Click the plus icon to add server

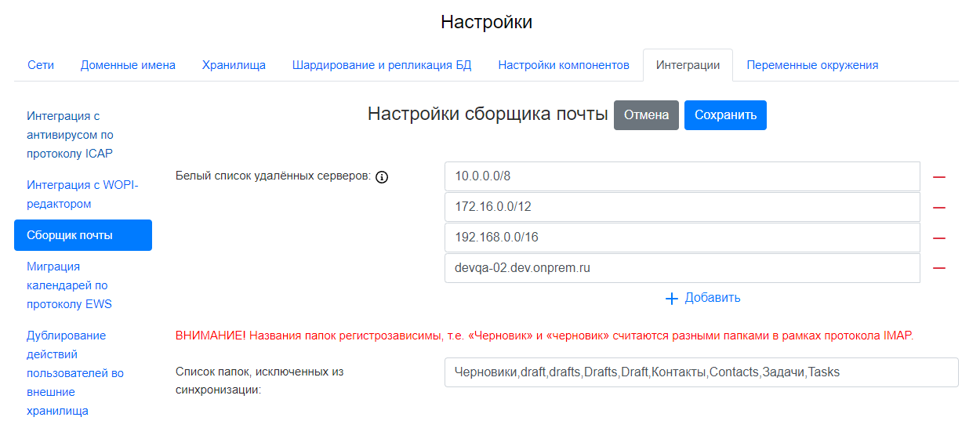point(671,299)
